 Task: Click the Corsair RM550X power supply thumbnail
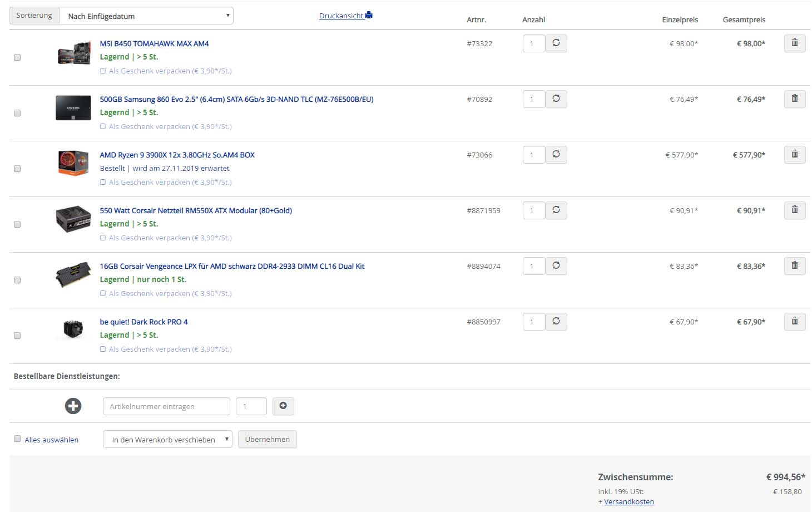pos(73,219)
